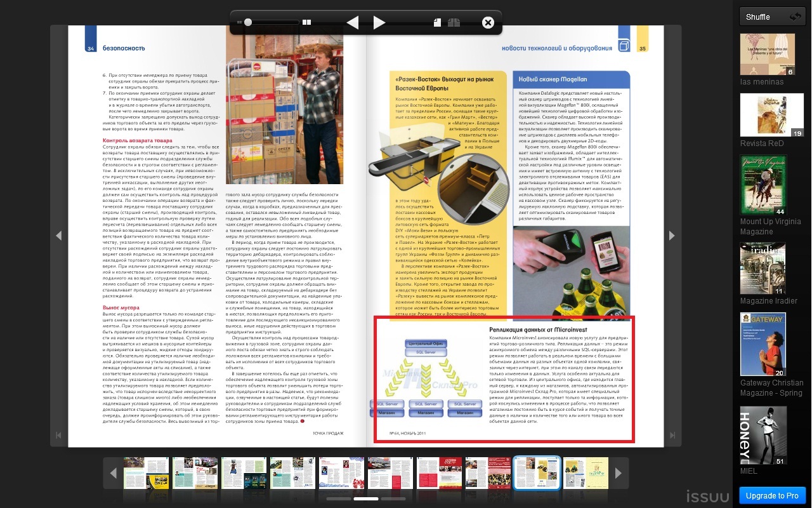Jump to first page icon at bottom left
812x508 pixels.
58,435
